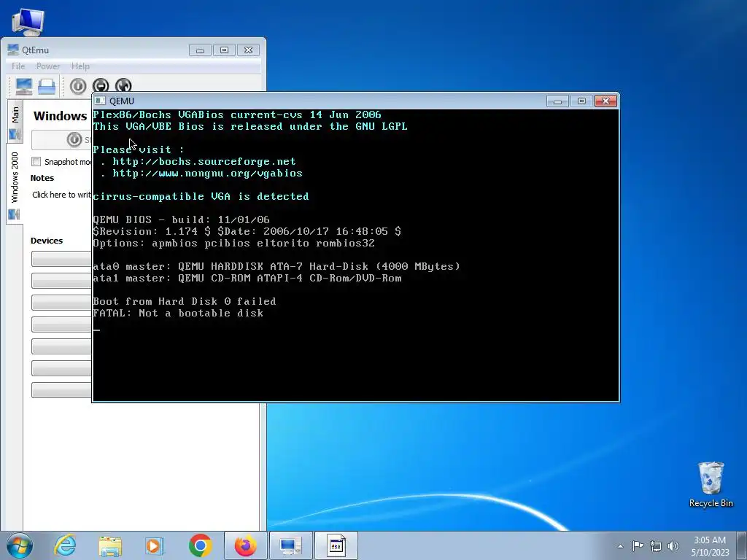The image size is (747, 560).
Task: Open the File menu in QtEmu
Action: coord(18,66)
